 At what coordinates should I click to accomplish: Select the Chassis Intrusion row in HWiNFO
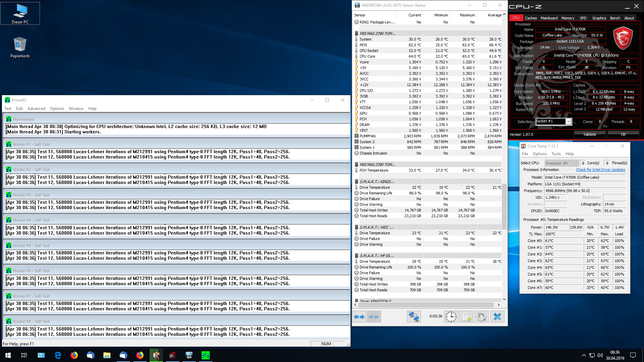(x=428, y=153)
